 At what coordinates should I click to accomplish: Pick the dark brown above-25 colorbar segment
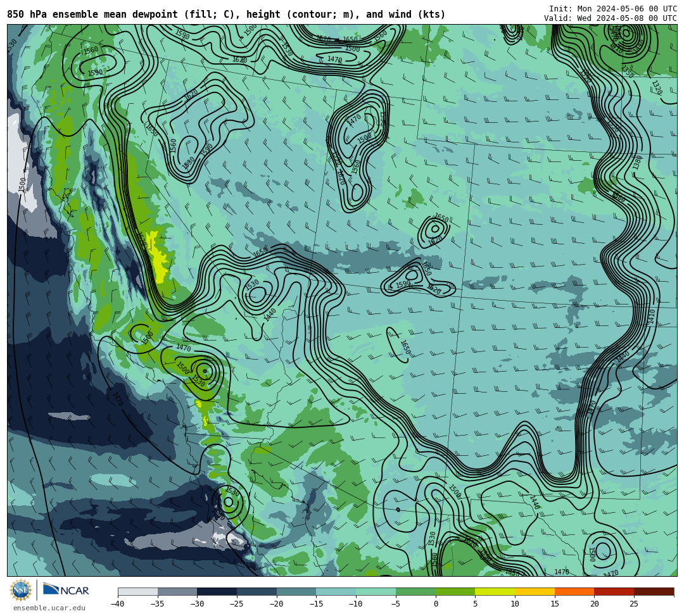pyautogui.click(x=654, y=592)
